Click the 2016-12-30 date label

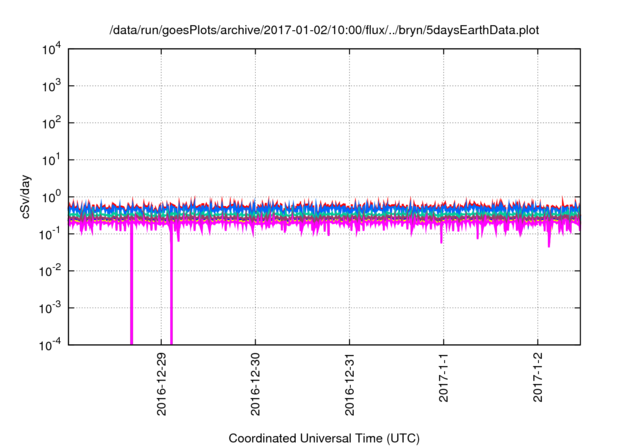(256, 384)
